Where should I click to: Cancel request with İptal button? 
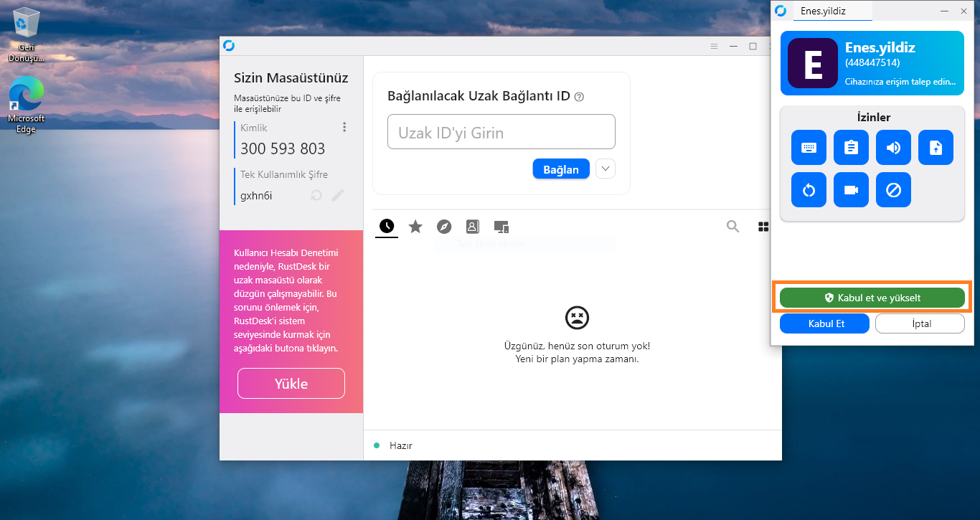point(920,323)
